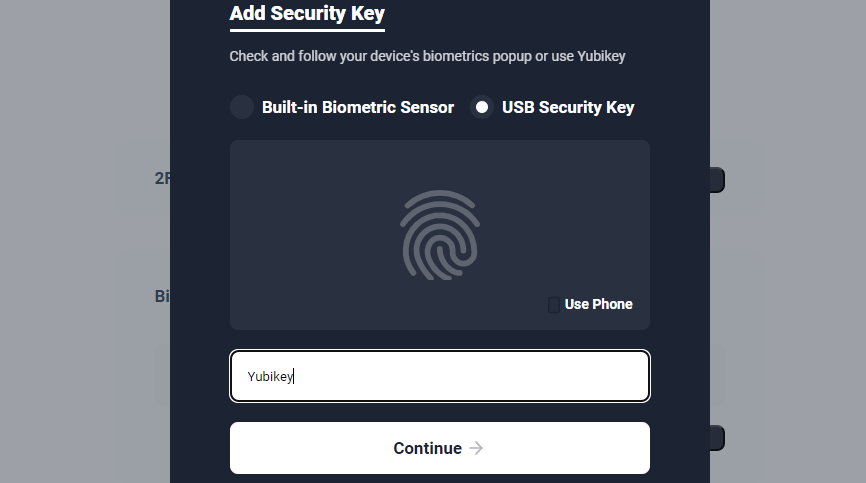Click the lower background toggle right of dialog

(717, 438)
